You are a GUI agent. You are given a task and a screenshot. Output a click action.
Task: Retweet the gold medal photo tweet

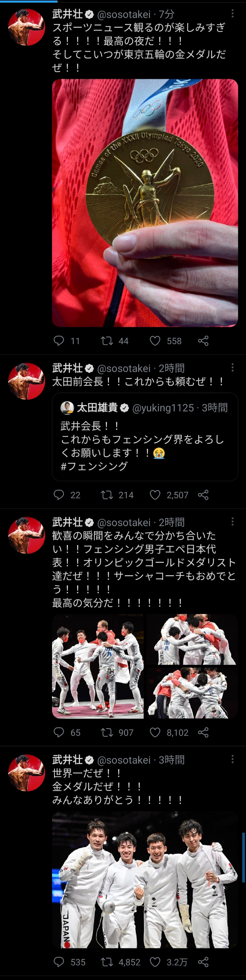click(x=107, y=341)
